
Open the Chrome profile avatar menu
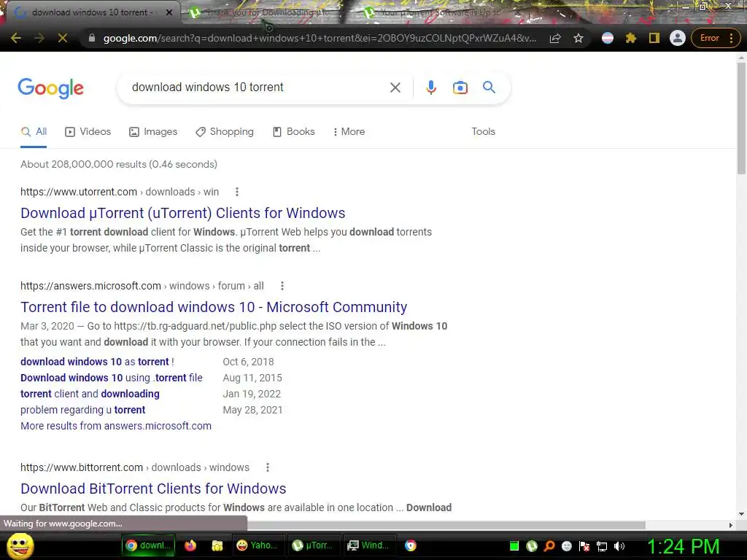click(678, 38)
